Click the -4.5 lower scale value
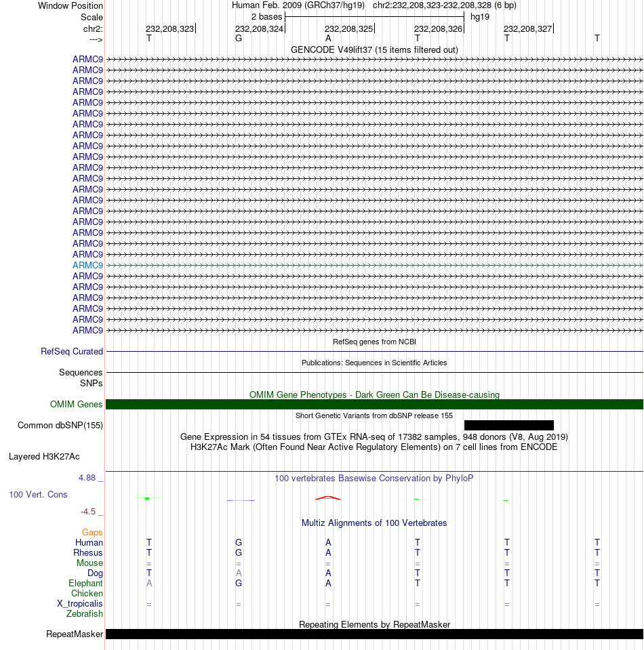644x650 pixels. [x=88, y=512]
